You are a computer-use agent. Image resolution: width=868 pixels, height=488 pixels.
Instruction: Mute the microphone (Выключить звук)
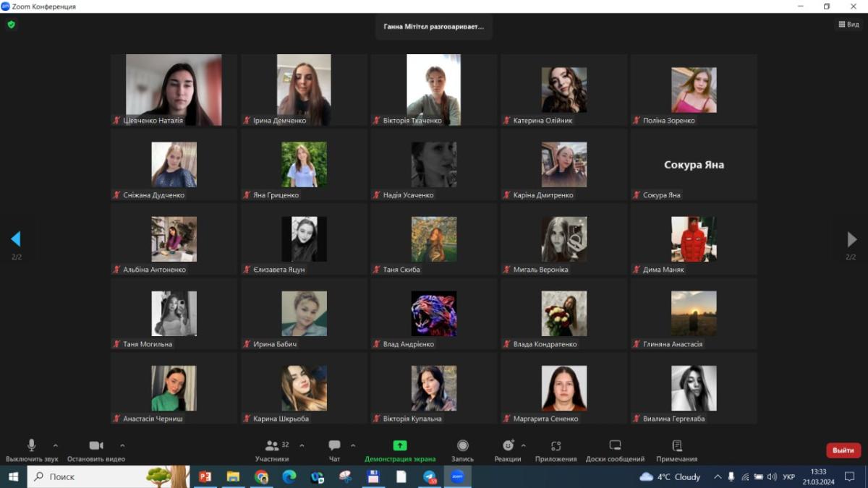coord(31,446)
